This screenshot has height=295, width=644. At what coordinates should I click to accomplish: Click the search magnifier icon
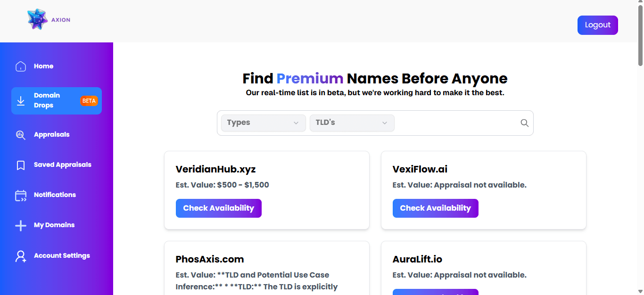click(524, 123)
